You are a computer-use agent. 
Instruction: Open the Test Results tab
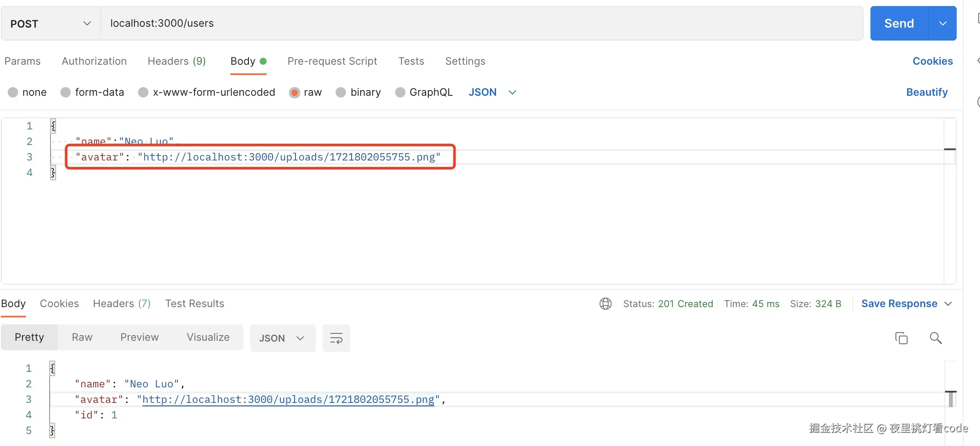click(195, 304)
